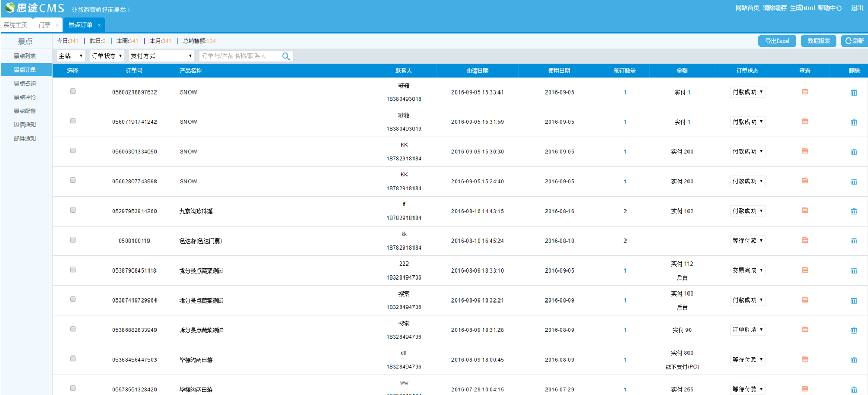View details of order 0508100119
The width and height of the screenshot is (868, 395).
coord(804,241)
